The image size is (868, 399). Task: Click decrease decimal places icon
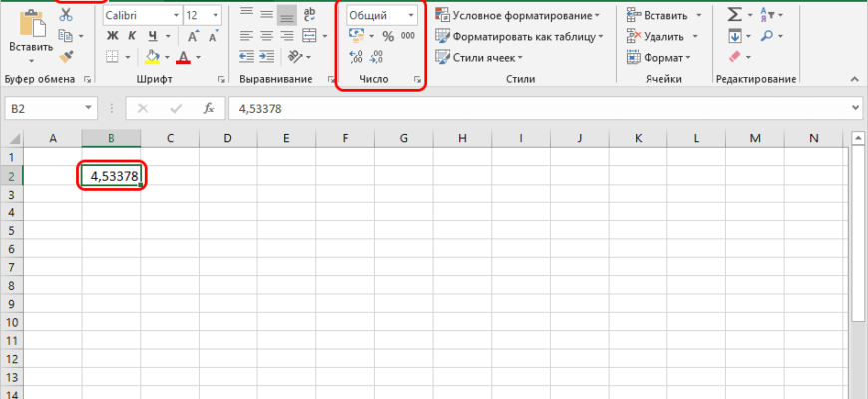click(376, 56)
